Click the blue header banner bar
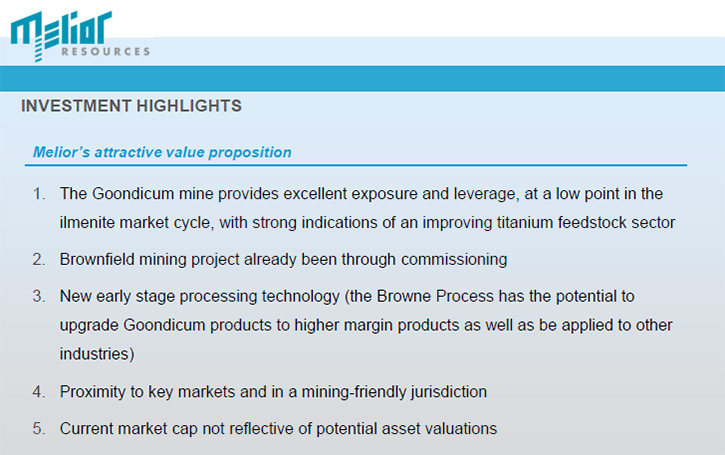 (362, 78)
